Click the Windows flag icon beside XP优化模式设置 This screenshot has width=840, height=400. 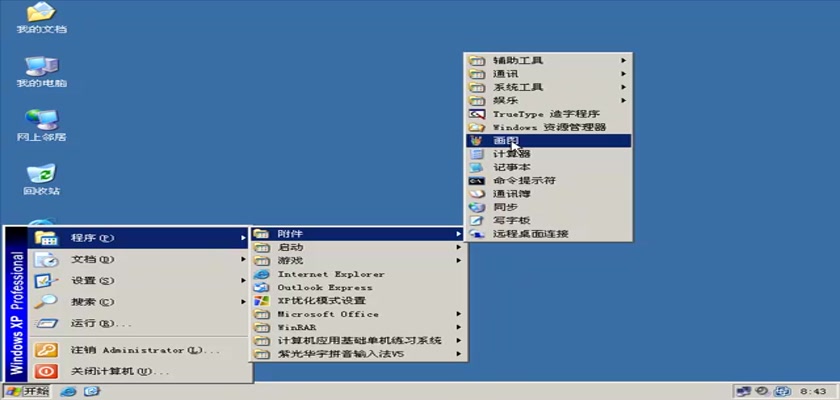point(261,301)
